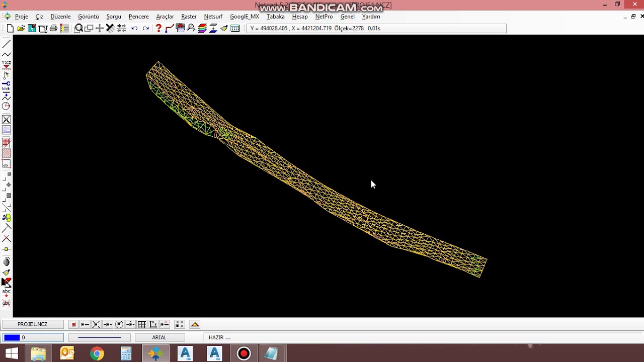Open the Görüntü menu
The image size is (644, 362).
click(x=89, y=17)
